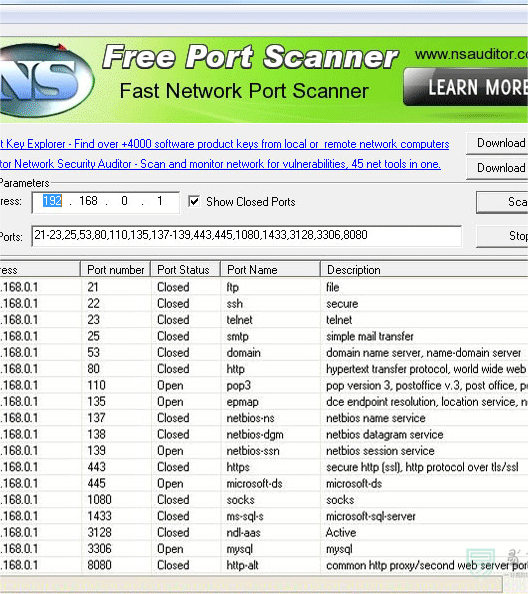
Task: Click the 'microsoft-sql-server' description cell
Action: [x=371, y=516]
